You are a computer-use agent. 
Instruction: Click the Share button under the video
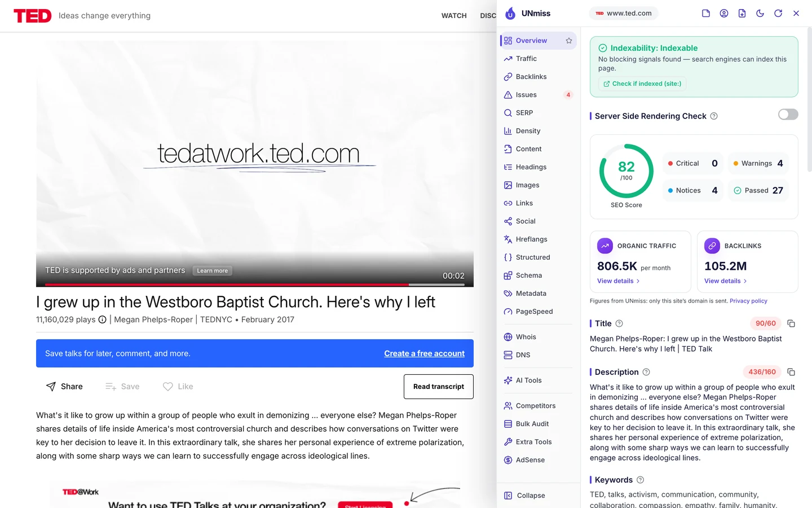tap(64, 387)
